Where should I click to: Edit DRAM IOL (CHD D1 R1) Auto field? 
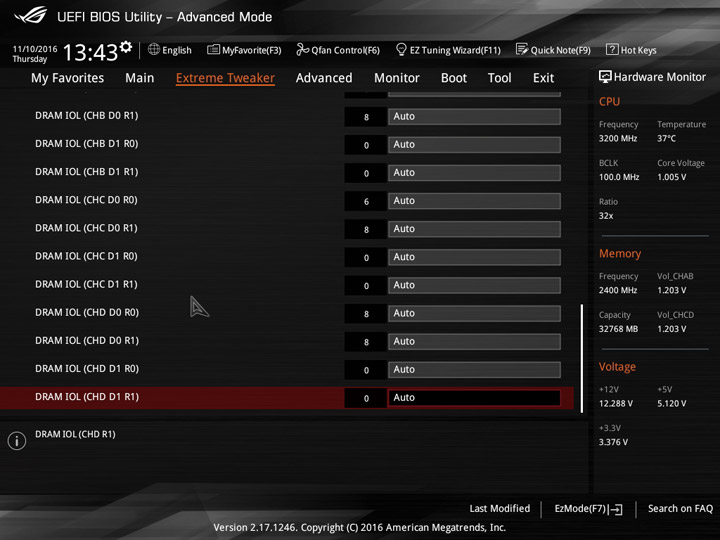pyautogui.click(x=474, y=398)
